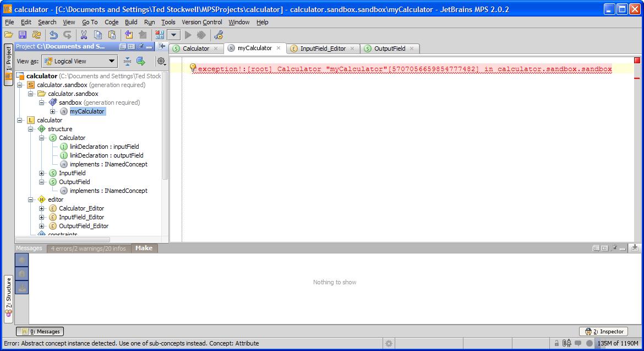Open the 2: Inspector tool window button

(x=603, y=331)
